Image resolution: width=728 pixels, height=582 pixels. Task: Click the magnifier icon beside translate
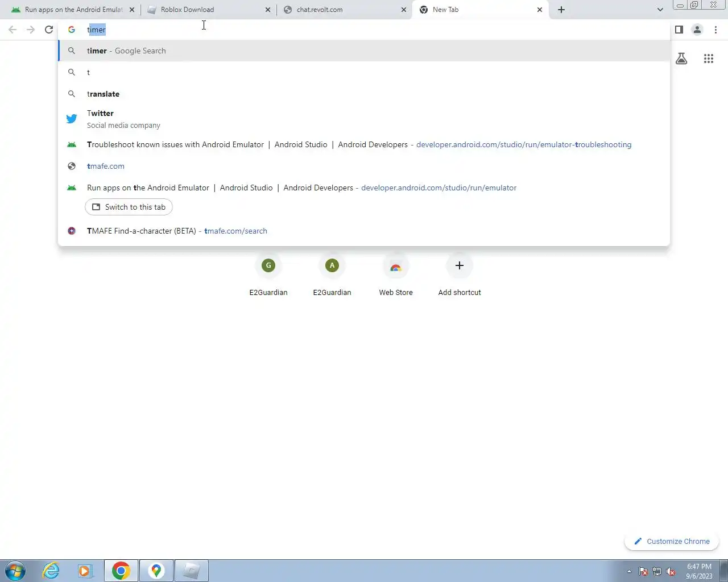point(72,94)
